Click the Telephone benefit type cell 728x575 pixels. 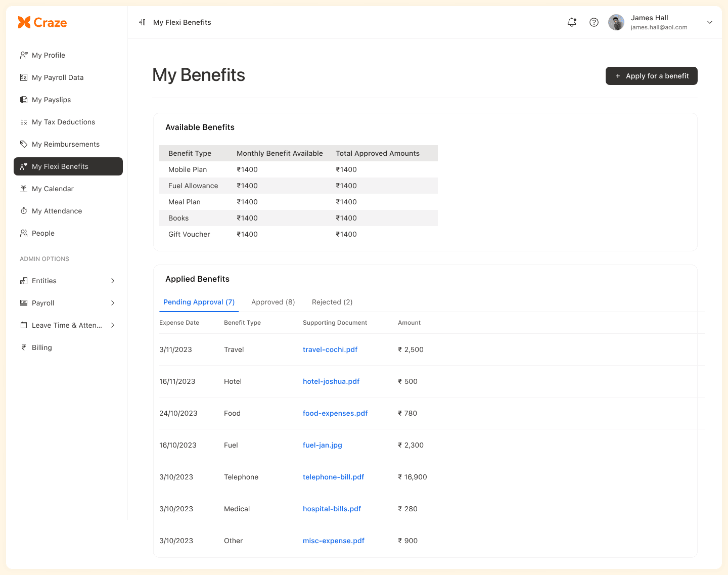click(241, 477)
